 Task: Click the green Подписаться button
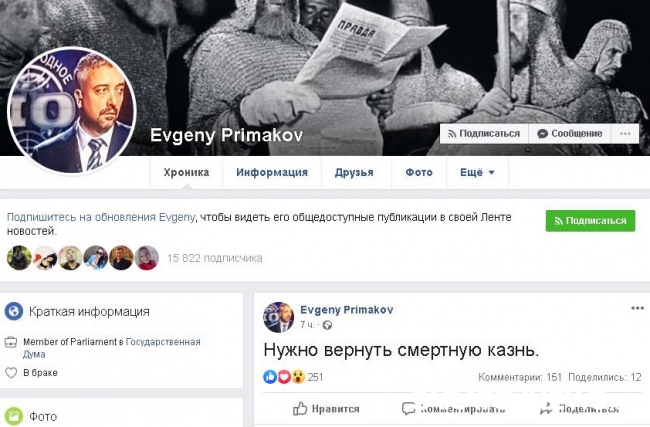point(590,221)
